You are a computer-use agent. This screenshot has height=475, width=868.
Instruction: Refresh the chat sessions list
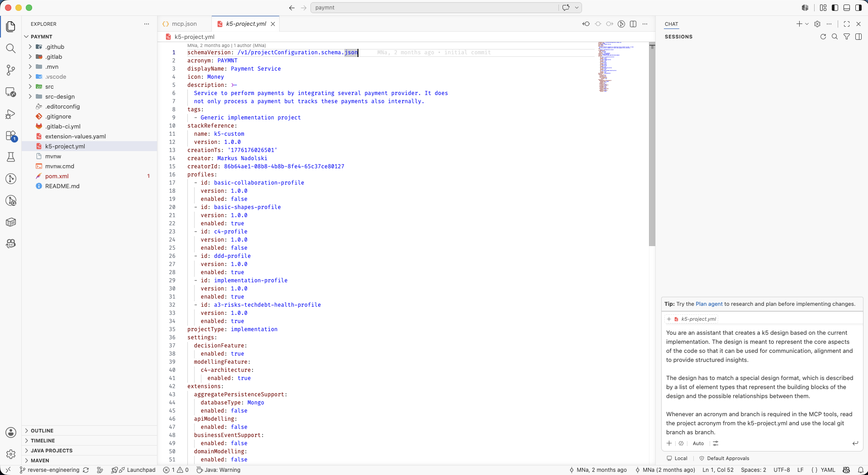click(823, 37)
